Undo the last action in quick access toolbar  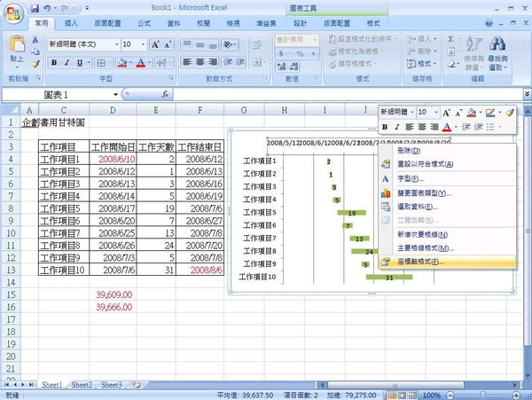[47, 8]
